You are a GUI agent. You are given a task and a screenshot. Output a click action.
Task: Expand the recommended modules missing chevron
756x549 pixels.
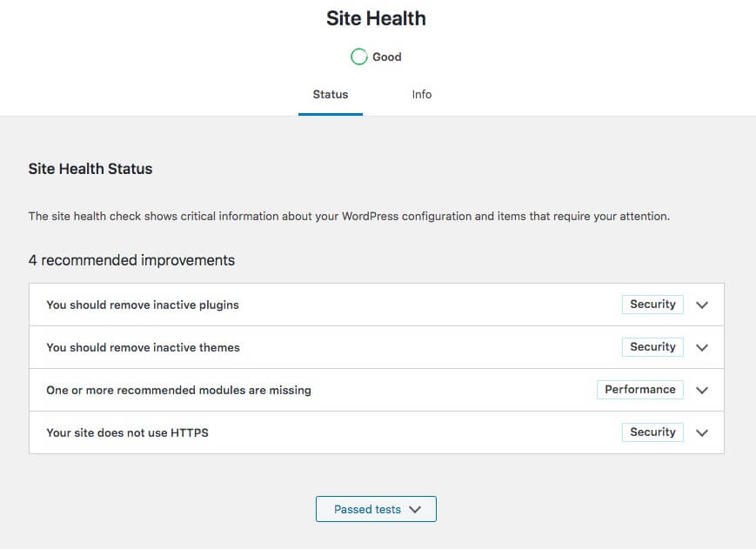(702, 390)
